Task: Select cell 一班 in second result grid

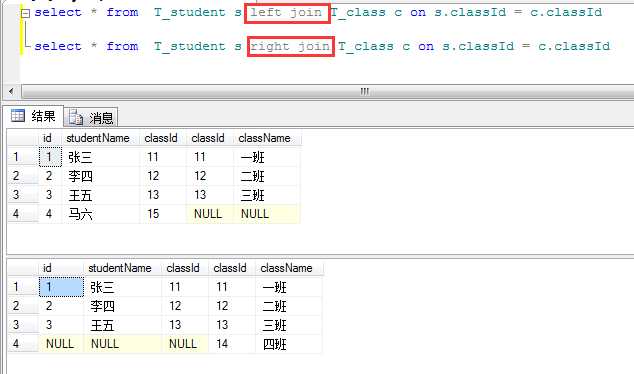Action: (x=289, y=287)
